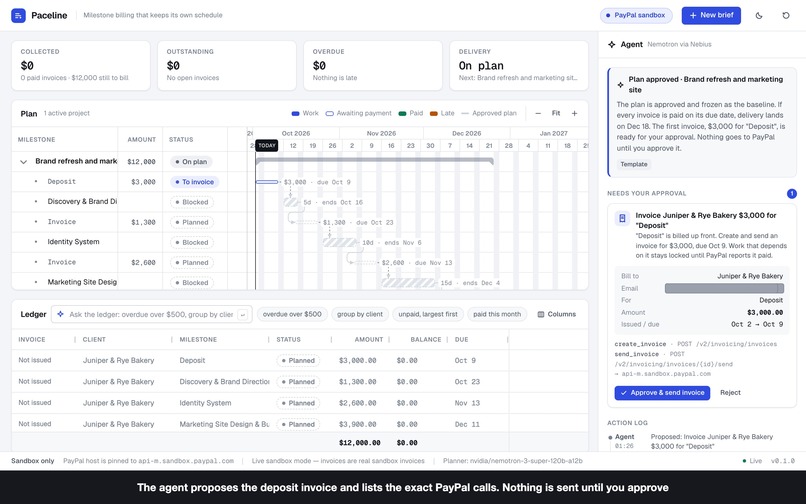
Task: Click the Paceline logo icon
Action: coord(19,15)
